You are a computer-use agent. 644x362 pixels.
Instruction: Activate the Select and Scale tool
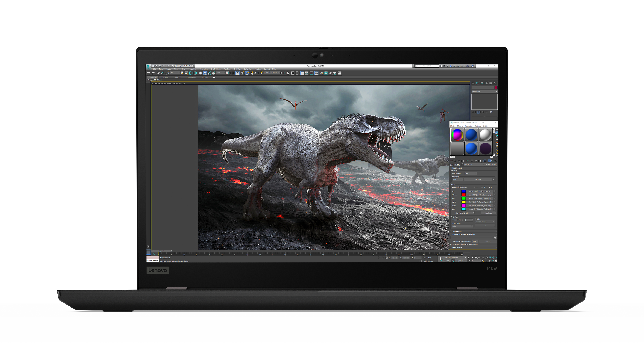(209, 73)
